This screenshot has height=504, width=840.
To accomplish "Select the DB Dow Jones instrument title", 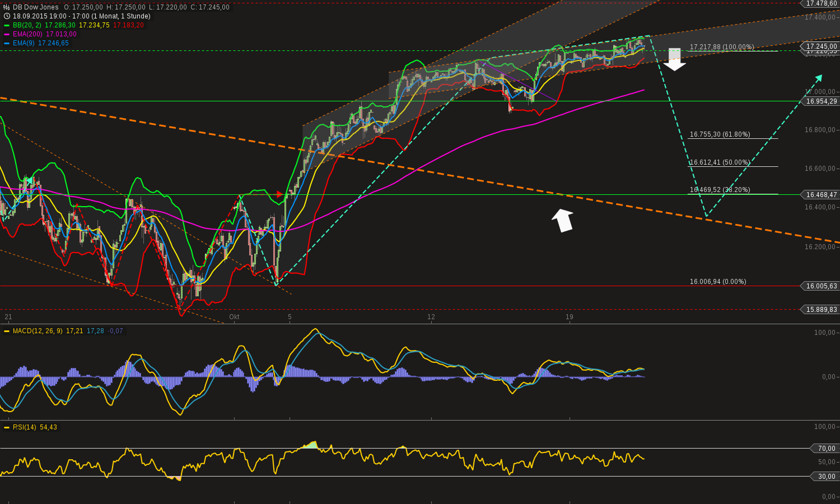I will (x=36, y=7).
